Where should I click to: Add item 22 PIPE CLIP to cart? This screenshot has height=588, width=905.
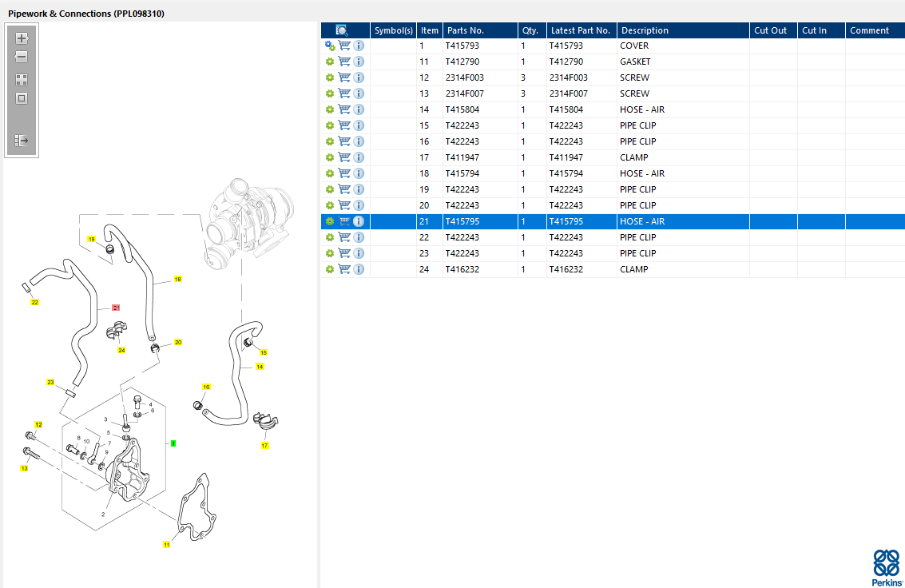point(344,237)
